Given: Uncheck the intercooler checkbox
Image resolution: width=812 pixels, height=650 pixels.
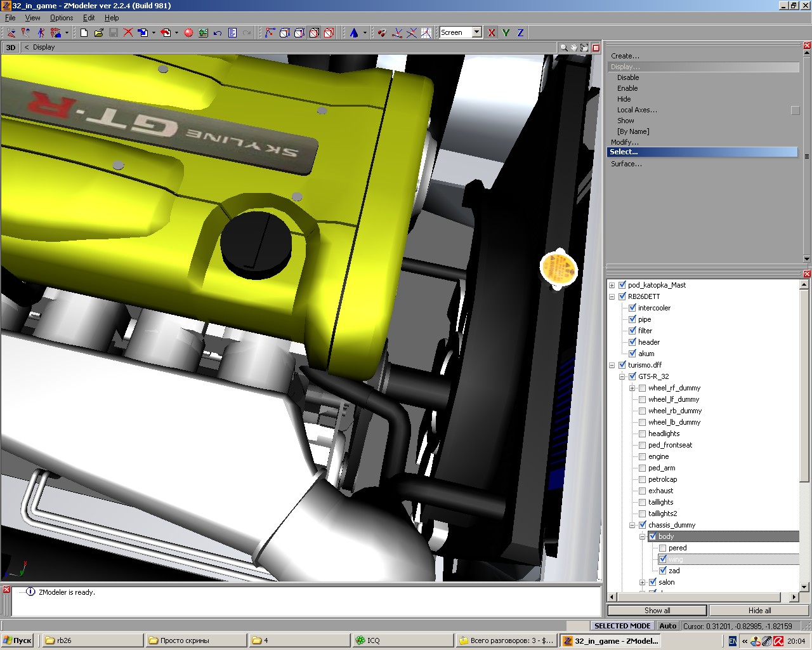Looking at the screenshot, I should (x=632, y=308).
